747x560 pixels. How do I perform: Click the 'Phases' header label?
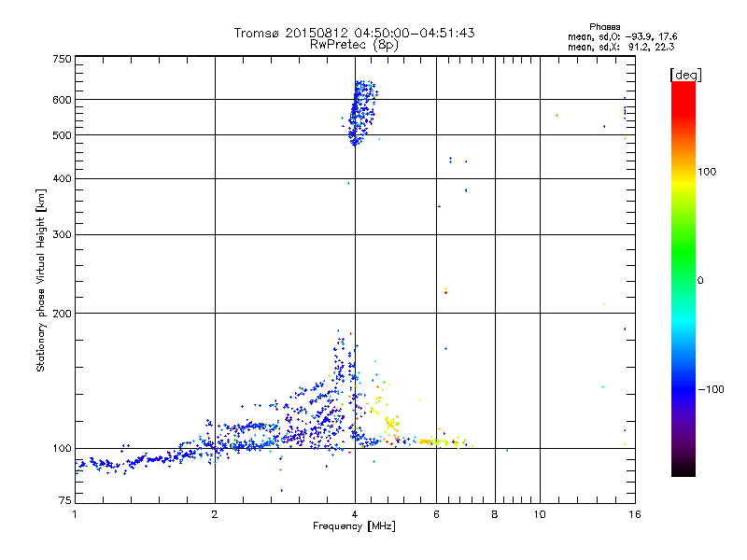tap(604, 27)
